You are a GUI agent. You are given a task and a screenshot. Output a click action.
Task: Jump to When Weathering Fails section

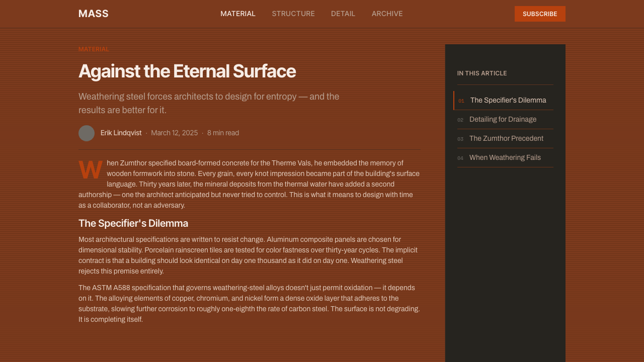click(x=505, y=157)
